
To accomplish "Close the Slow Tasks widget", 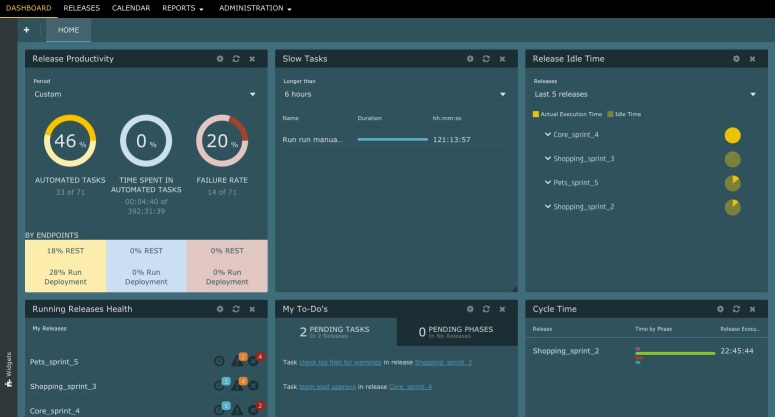I will click(x=502, y=59).
